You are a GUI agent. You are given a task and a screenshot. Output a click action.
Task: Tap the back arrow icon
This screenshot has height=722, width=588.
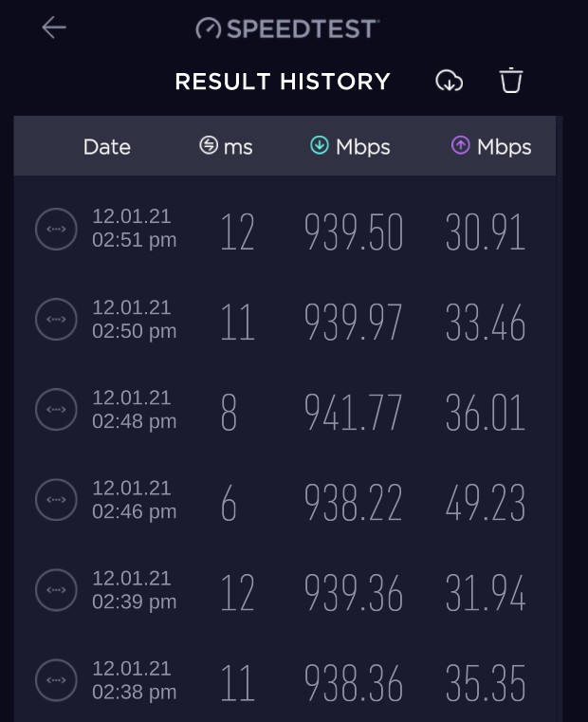click(x=54, y=28)
